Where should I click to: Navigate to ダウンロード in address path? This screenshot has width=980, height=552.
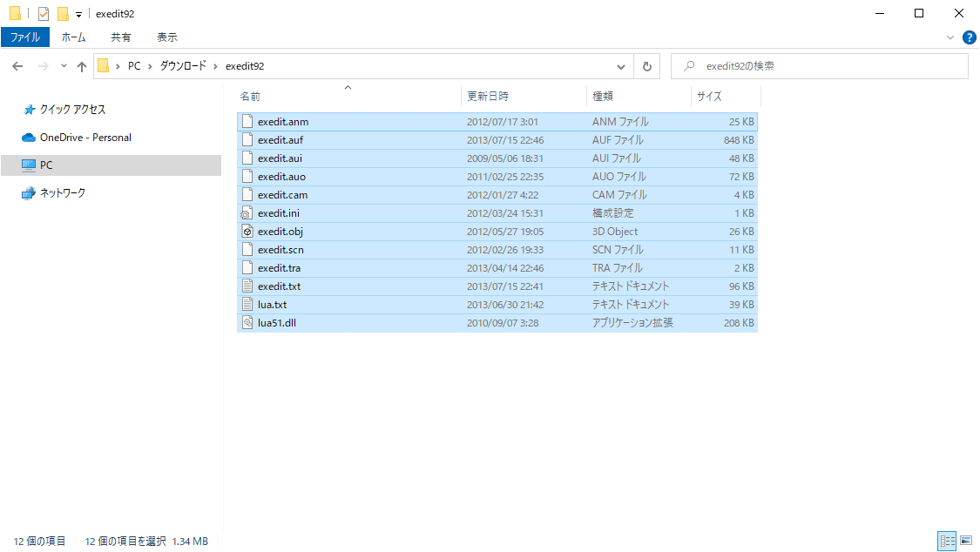(x=183, y=66)
